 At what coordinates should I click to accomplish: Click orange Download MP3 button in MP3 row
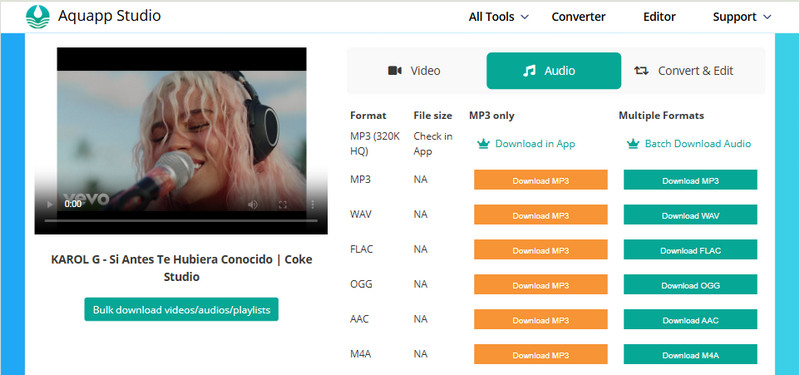540,180
